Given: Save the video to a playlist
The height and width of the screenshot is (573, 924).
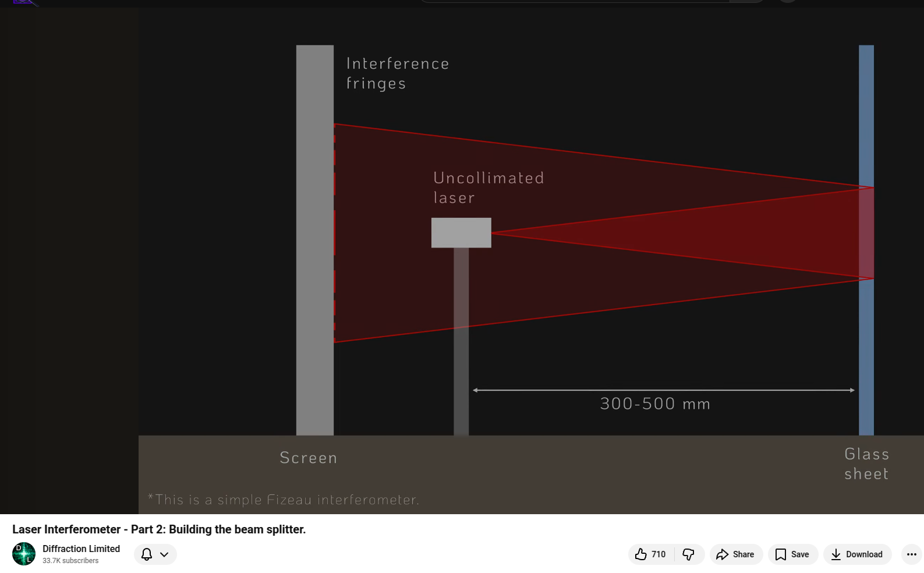Looking at the screenshot, I should (x=792, y=554).
